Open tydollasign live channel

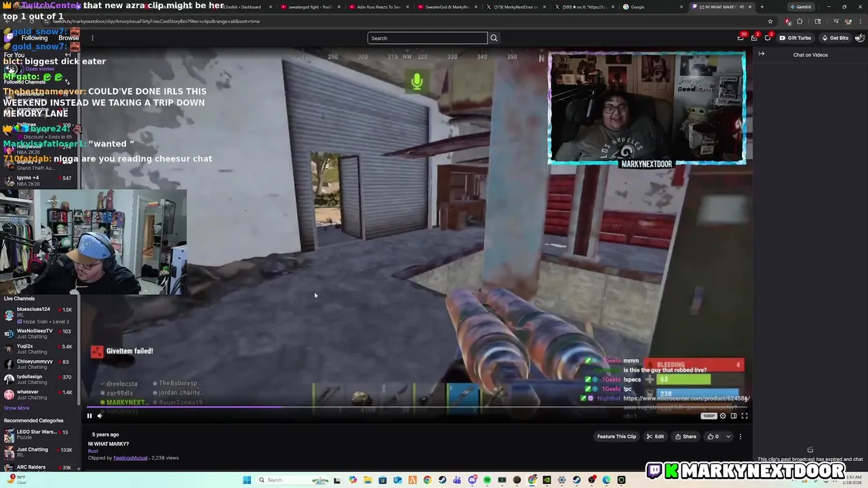[x=37, y=380]
